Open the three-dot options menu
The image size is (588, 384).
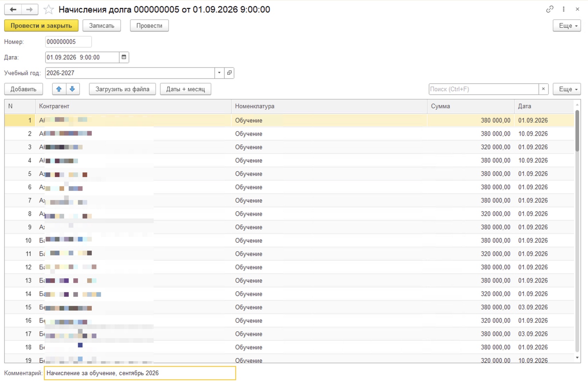coord(563,9)
